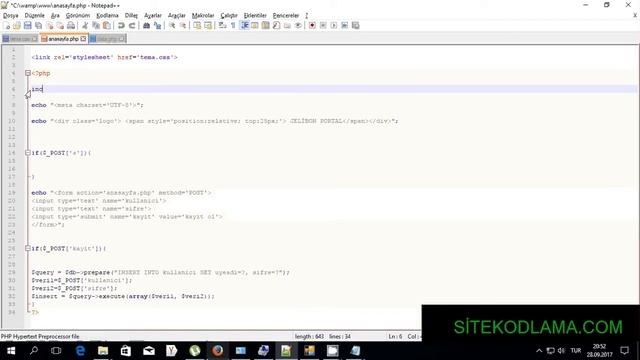Open the Function List panel icon

[276, 26]
